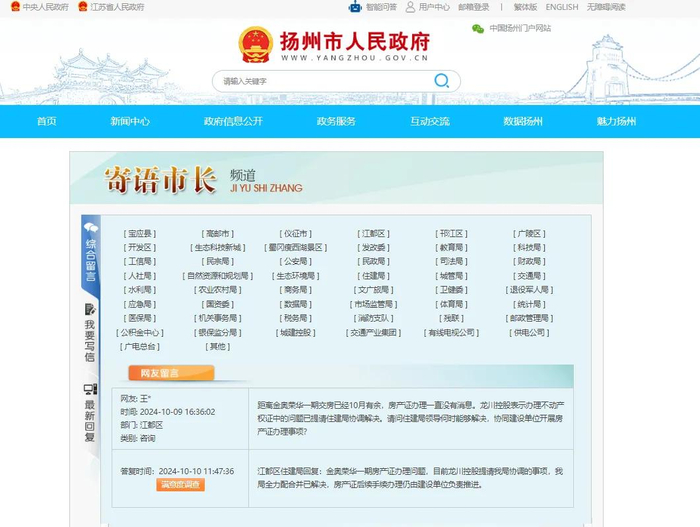Filter messages by 供电公司
Viewport: 700px width, 527px height.
point(529,333)
